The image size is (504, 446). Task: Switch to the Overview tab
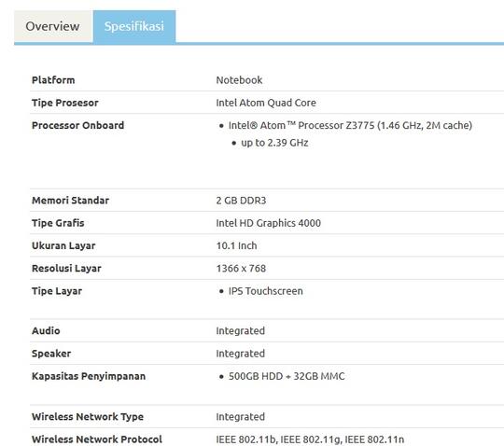pyautogui.click(x=53, y=26)
